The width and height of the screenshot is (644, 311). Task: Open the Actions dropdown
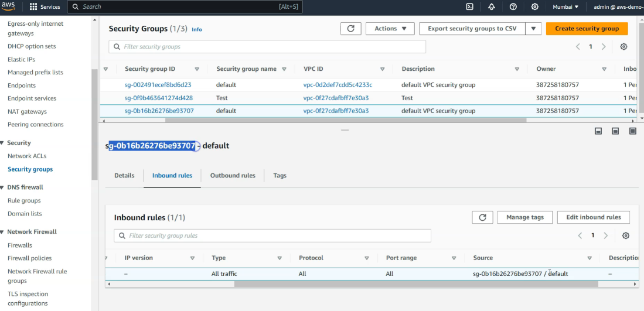(x=390, y=29)
